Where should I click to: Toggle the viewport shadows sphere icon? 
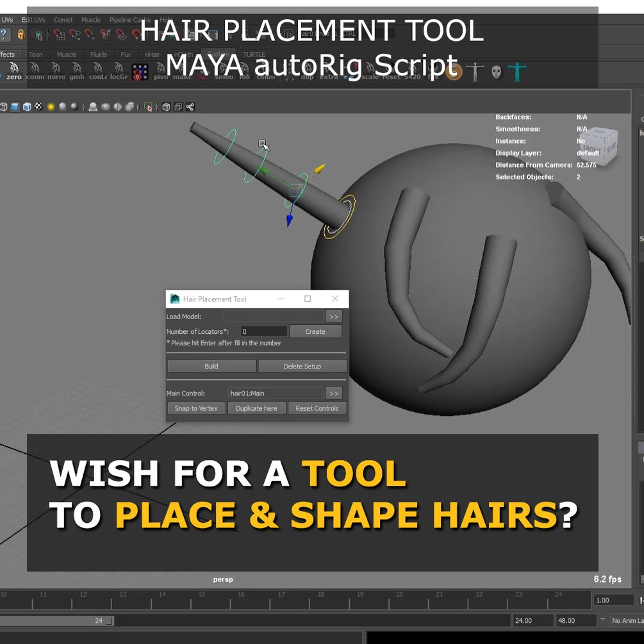[62, 107]
